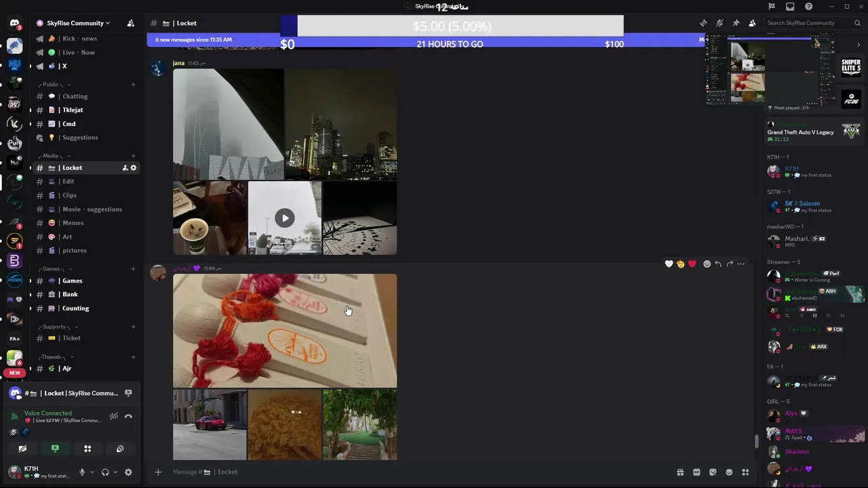Open the sticker picker icon
868x488 pixels.
pyautogui.click(x=713, y=472)
